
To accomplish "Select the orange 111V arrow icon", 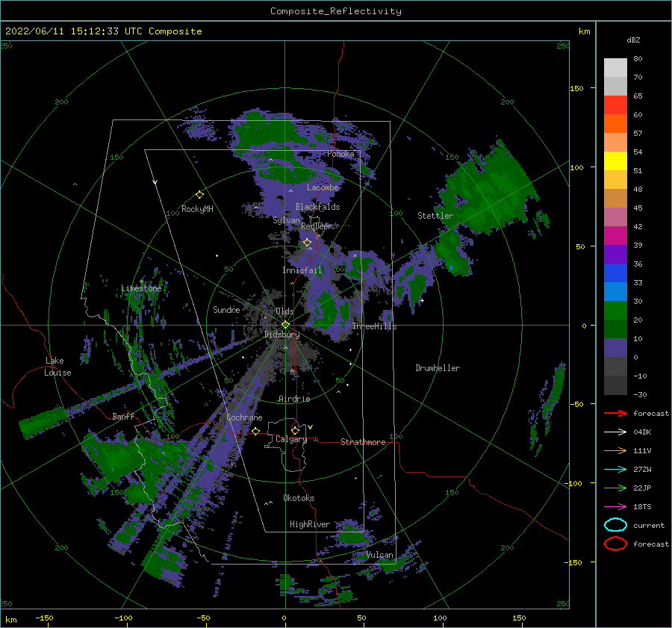I will [x=615, y=450].
